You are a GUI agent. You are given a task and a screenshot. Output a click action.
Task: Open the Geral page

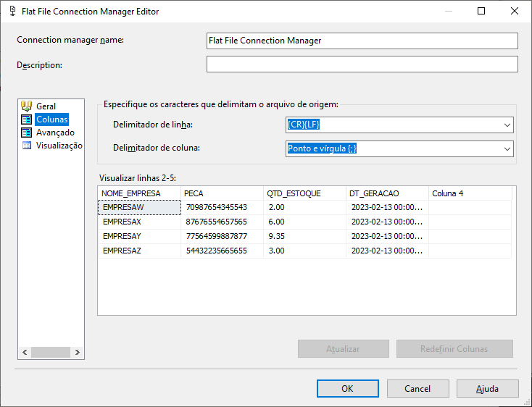(46, 106)
